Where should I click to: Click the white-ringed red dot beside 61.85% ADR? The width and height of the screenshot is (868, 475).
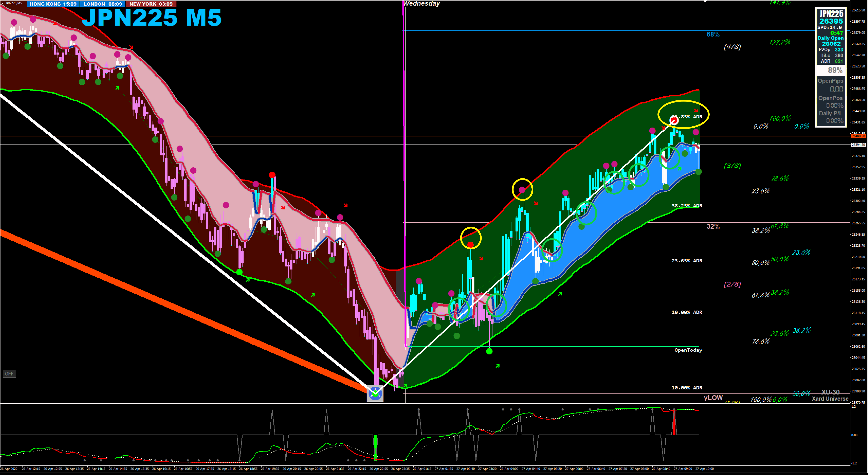[674, 120]
